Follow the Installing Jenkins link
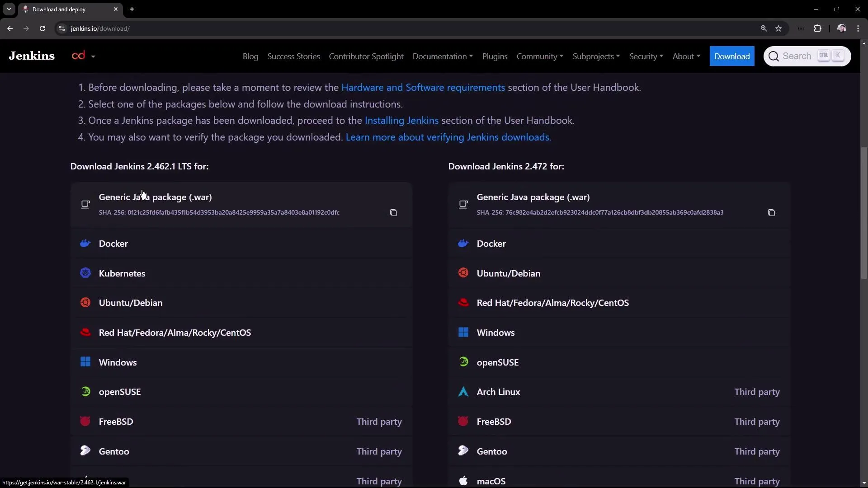This screenshot has height=488, width=868. pos(401,120)
